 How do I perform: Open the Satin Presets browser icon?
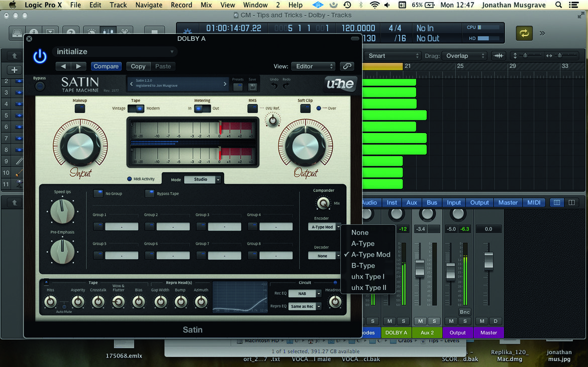coord(237,87)
